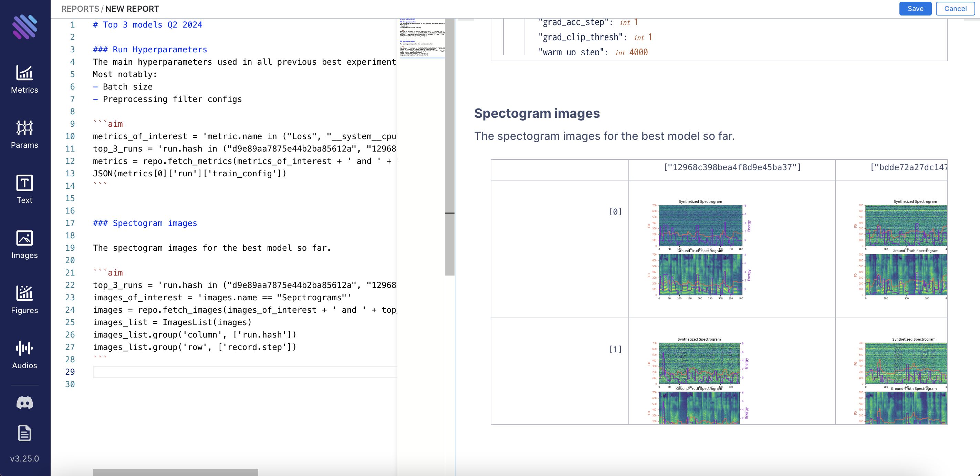This screenshot has width=980, height=476.
Task: Click on the NEW REPORT tab title
Action: coord(131,9)
